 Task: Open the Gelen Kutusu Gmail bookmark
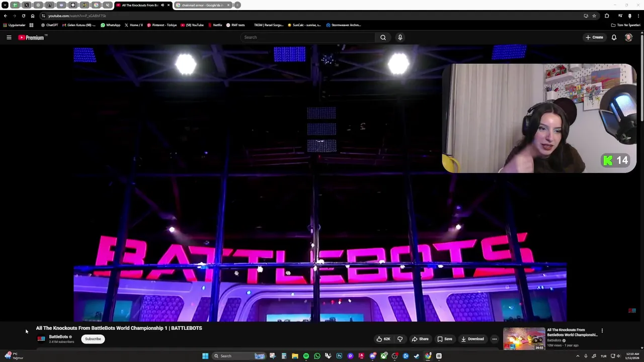(x=79, y=25)
